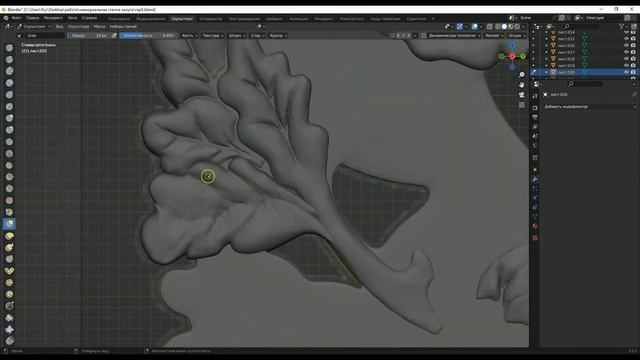Switch perspective/orthographic grid icon
This screenshot has height=360, width=640.
click(522, 105)
